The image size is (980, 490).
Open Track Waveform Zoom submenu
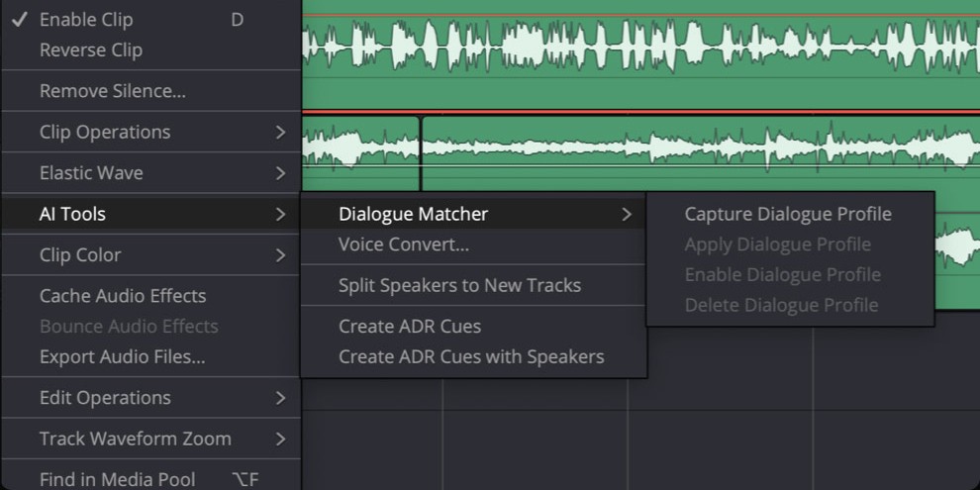click(x=135, y=439)
